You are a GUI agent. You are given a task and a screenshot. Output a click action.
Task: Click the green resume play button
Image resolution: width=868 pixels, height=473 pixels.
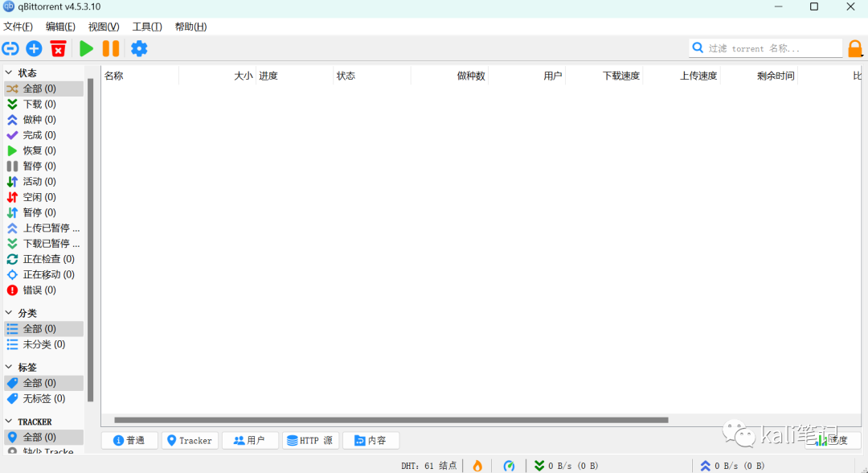coord(86,49)
